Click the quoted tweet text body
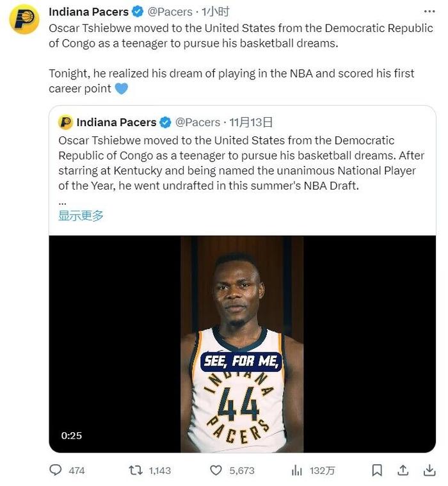 (241, 163)
